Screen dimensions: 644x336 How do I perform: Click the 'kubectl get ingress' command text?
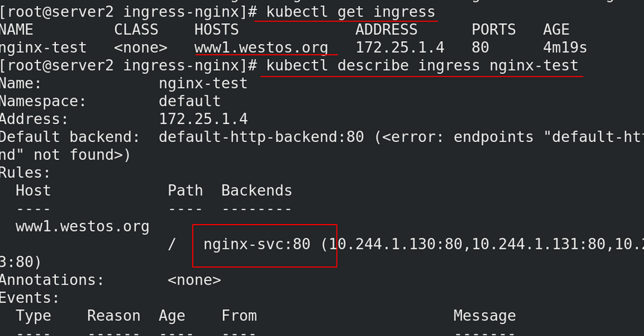coord(350,12)
